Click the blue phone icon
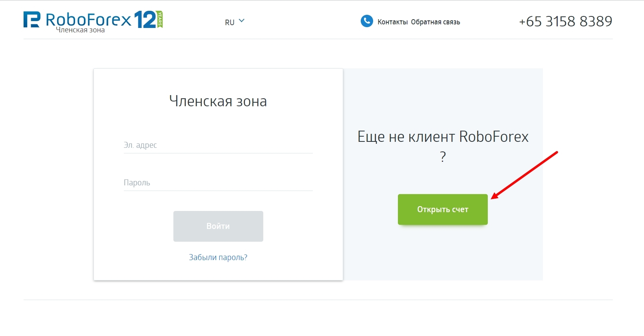This screenshot has width=644, height=336. tap(367, 21)
